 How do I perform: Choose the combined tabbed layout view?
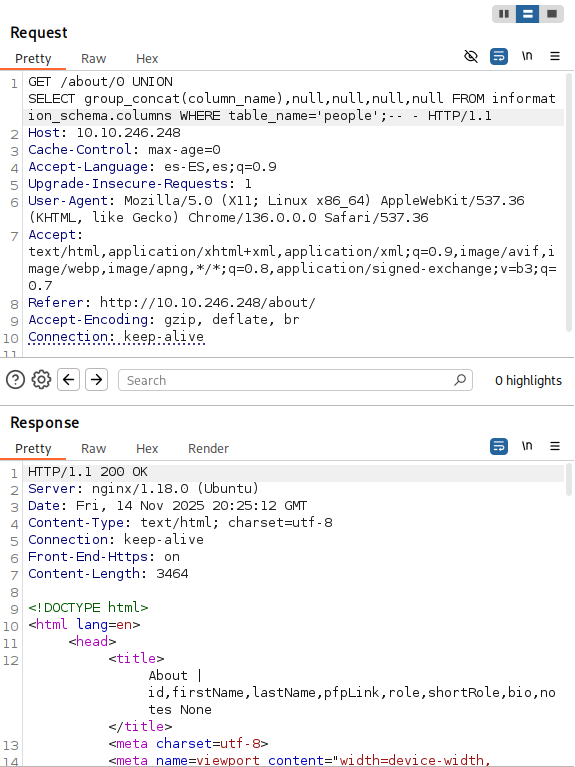pos(552,14)
